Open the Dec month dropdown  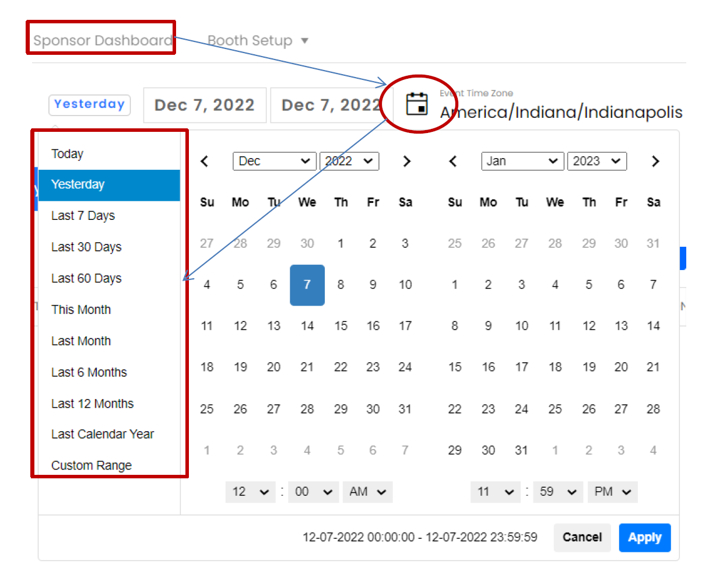tap(274, 162)
